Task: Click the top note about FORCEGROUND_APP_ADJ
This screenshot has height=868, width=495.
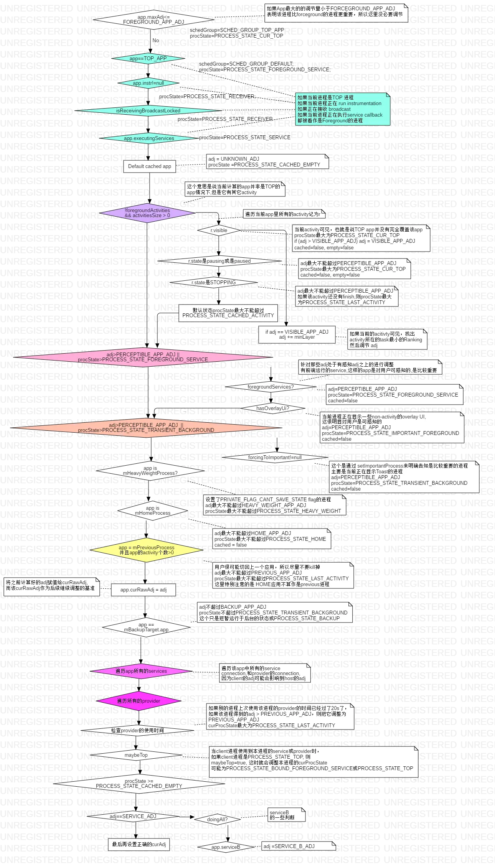Action: pyautogui.click(x=336, y=13)
